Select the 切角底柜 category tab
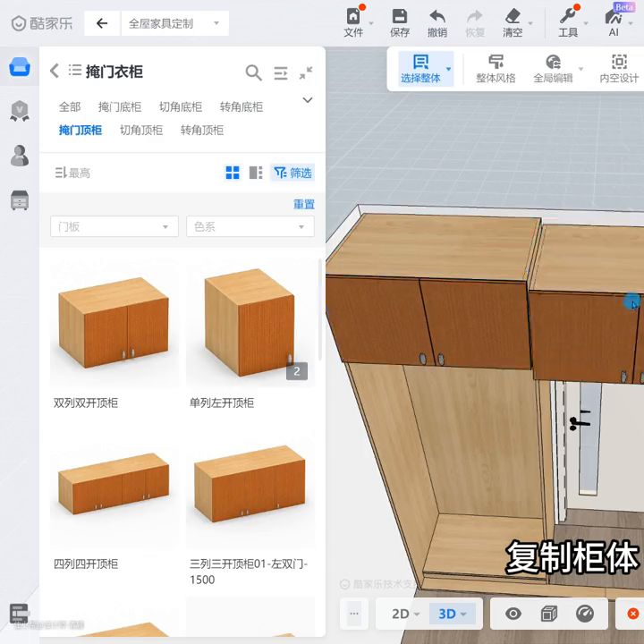Viewport: 644px width, 644px height. [x=181, y=106]
